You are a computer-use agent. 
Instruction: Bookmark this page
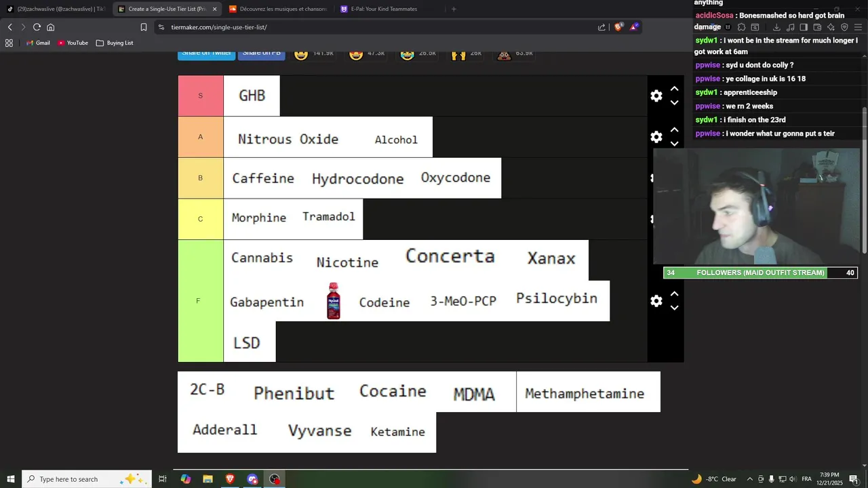tap(144, 27)
